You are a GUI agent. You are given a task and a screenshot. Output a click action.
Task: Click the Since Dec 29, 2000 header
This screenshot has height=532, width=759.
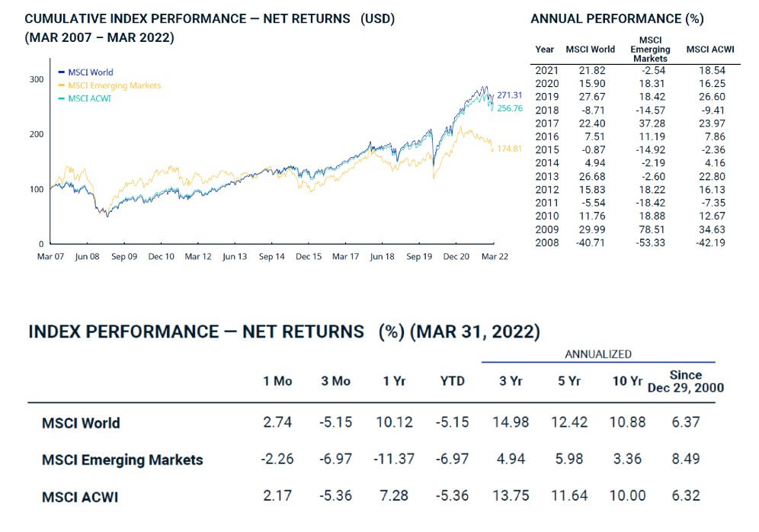tap(685, 381)
